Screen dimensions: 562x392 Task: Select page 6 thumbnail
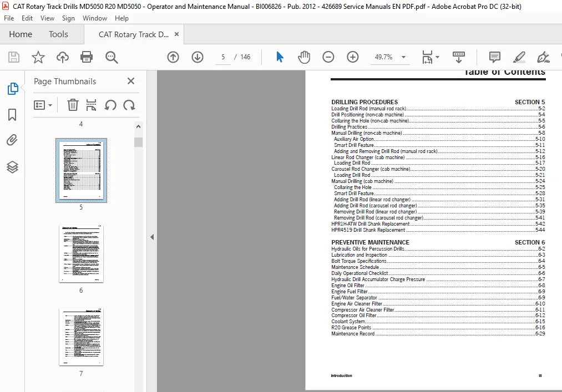click(81, 254)
